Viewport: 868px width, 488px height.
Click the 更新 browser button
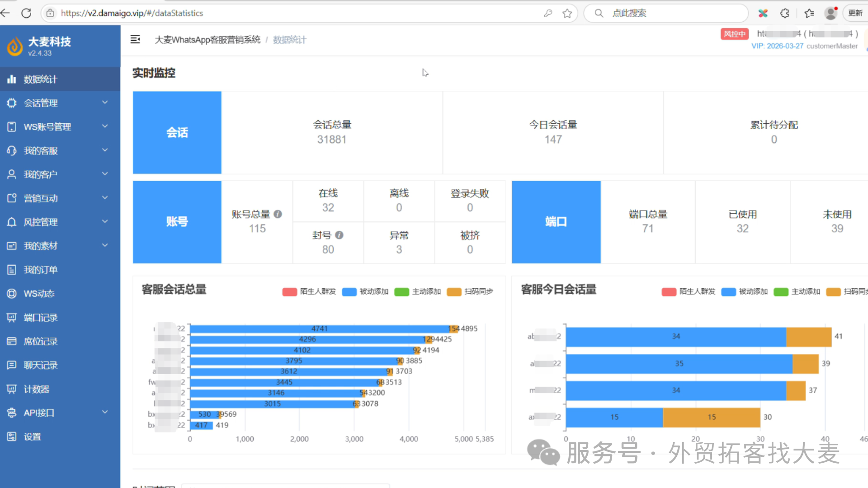[x=855, y=13]
